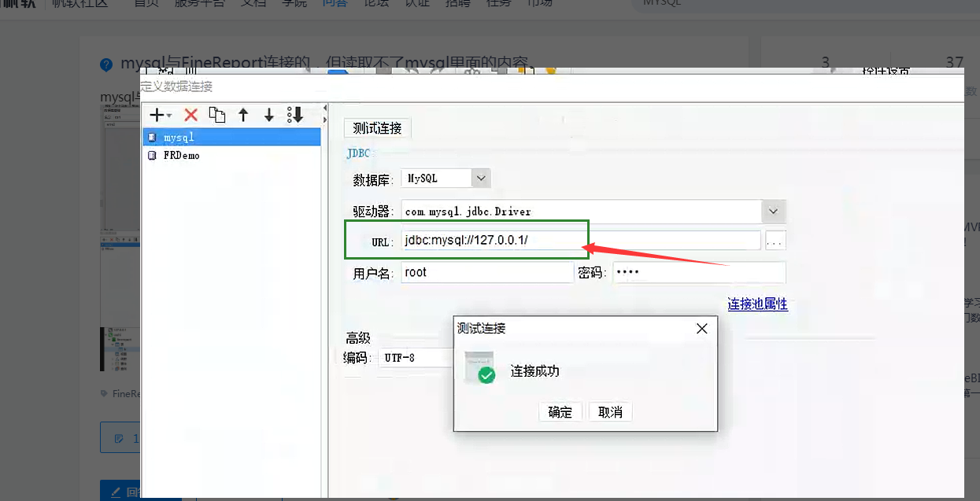Open the 数据库 MySQL dropdown
Viewport: 980px width, 501px height.
[x=482, y=178]
